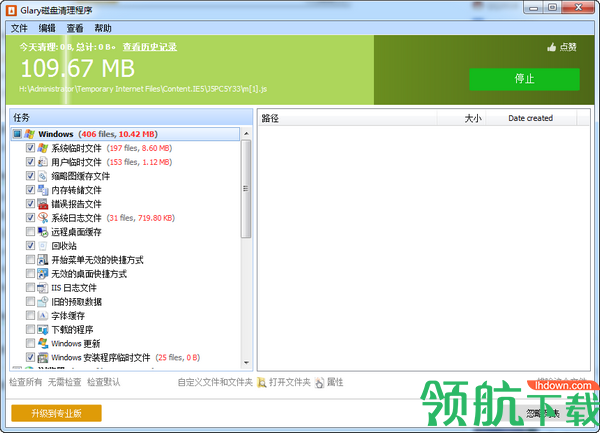Click the 检查所有 link
Viewport: 600px width, 433px height.
pos(25,382)
